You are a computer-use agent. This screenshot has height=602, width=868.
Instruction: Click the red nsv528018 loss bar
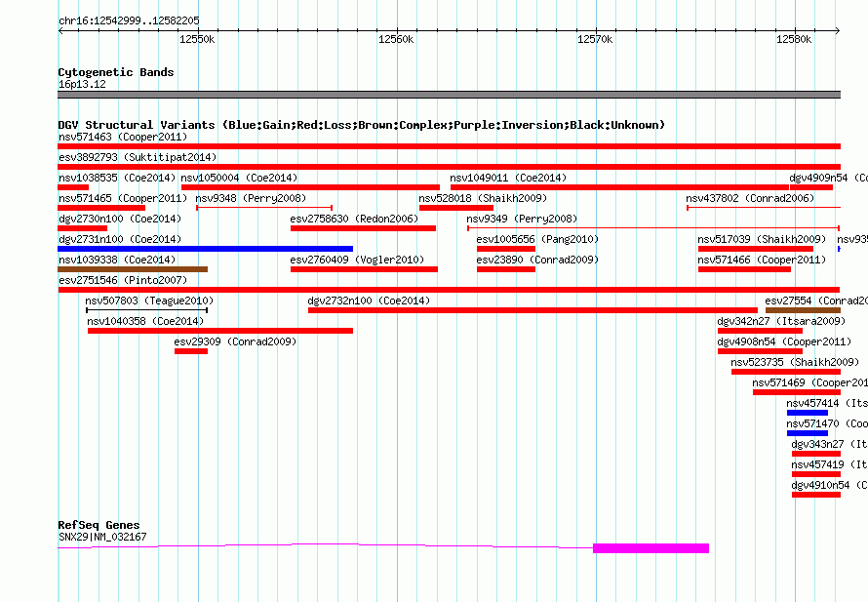tap(456, 208)
